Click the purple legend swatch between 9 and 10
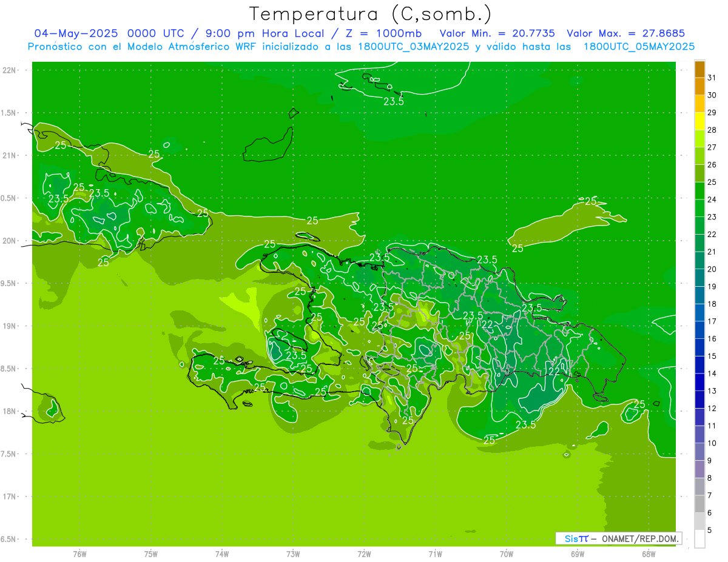 (700, 452)
